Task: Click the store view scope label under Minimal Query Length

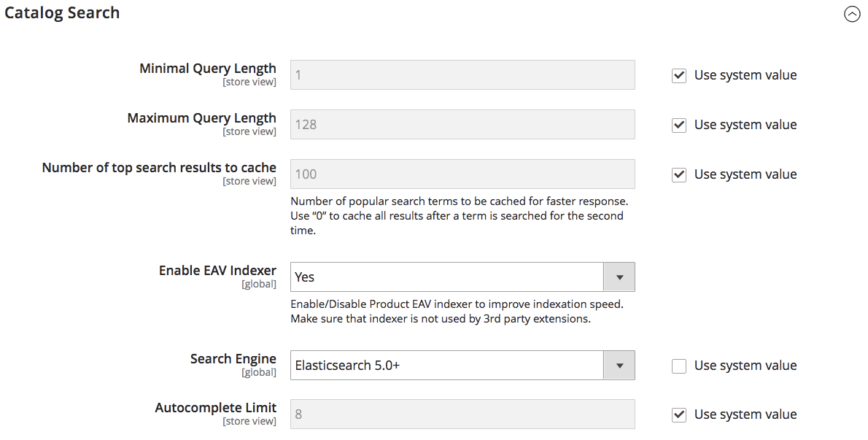Action: (249, 82)
